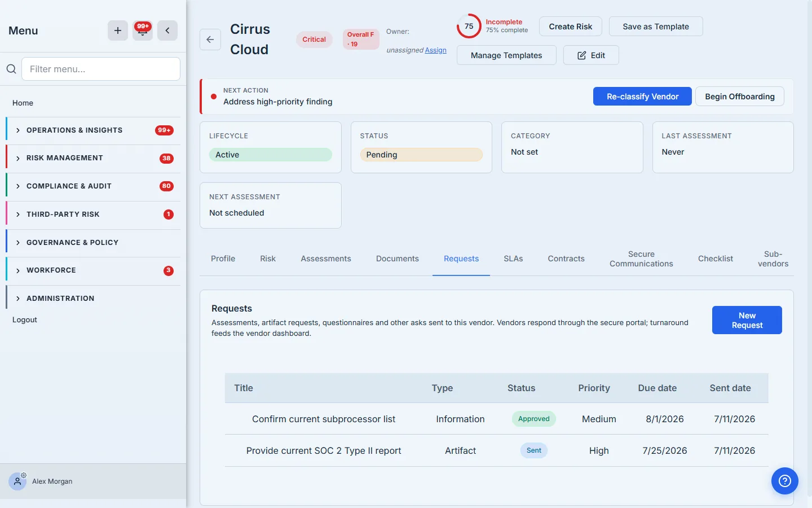Switch to the Checklist tab
812x508 pixels.
pos(716,259)
